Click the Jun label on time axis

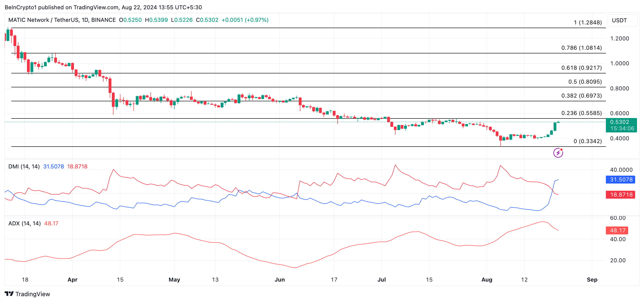click(x=279, y=279)
